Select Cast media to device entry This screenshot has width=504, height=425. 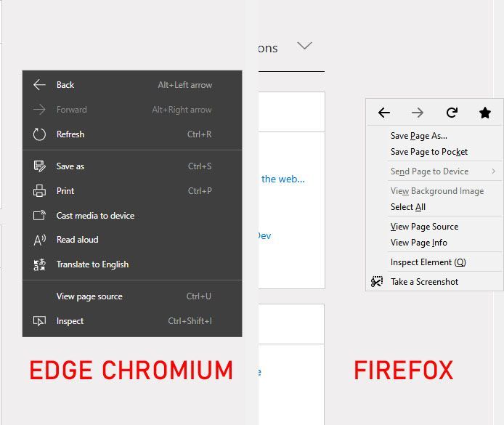(132, 215)
